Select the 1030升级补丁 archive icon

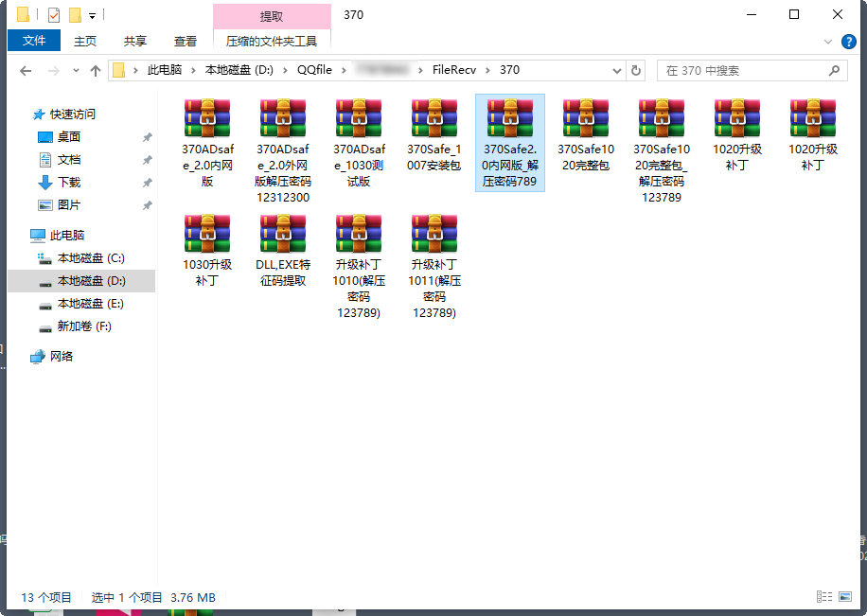[x=207, y=234]
